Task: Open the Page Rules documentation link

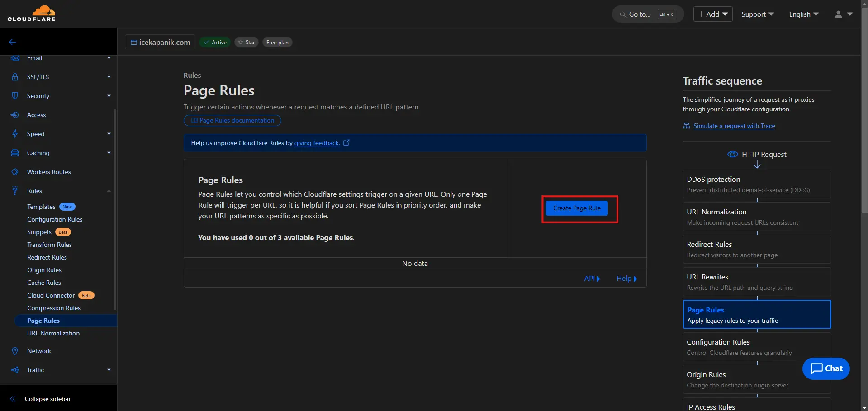Action: coord(232,120)
